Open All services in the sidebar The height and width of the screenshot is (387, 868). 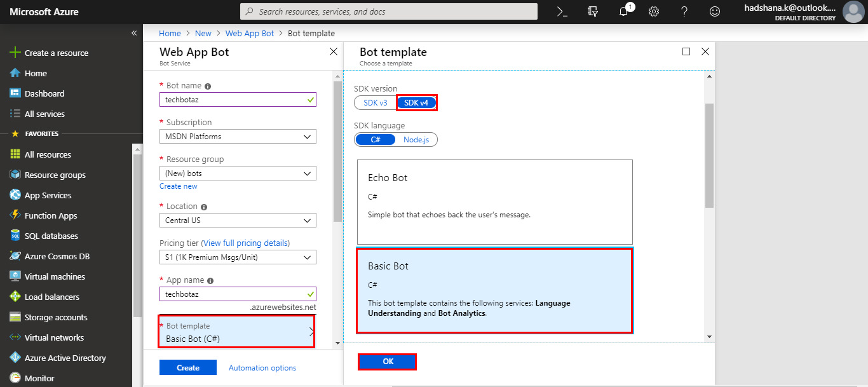44,114
